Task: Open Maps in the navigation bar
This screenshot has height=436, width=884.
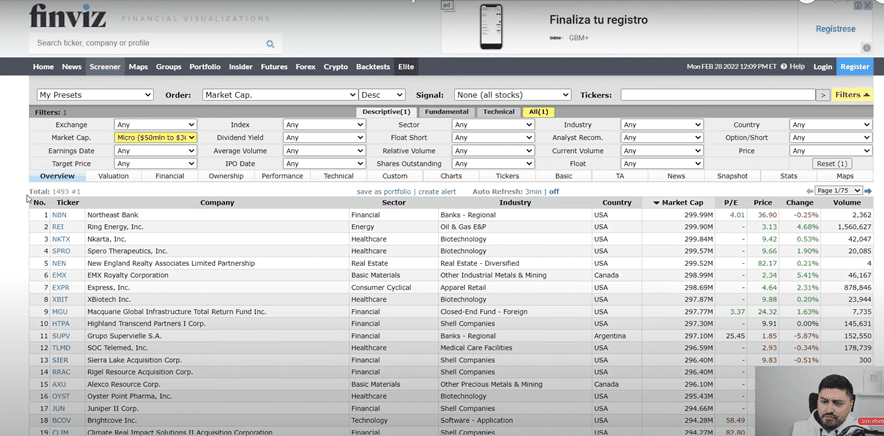Action: pos(138,67)
